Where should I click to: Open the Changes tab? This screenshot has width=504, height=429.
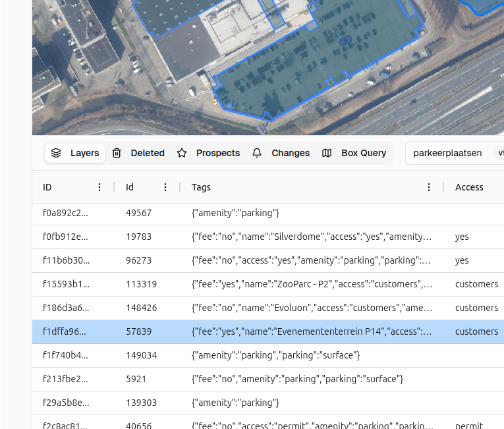pos(281,153)
